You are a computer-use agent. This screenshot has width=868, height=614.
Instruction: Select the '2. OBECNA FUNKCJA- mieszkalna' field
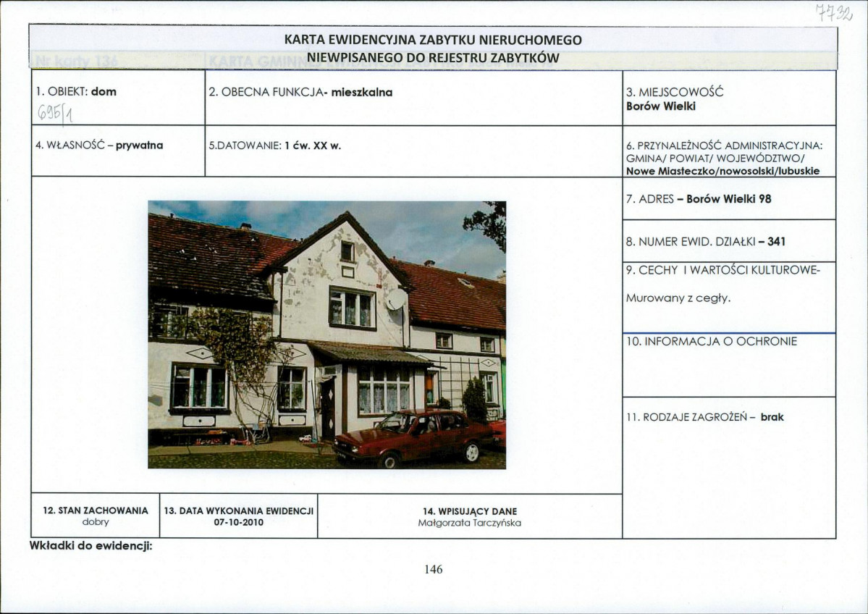[x=300, y=92]
